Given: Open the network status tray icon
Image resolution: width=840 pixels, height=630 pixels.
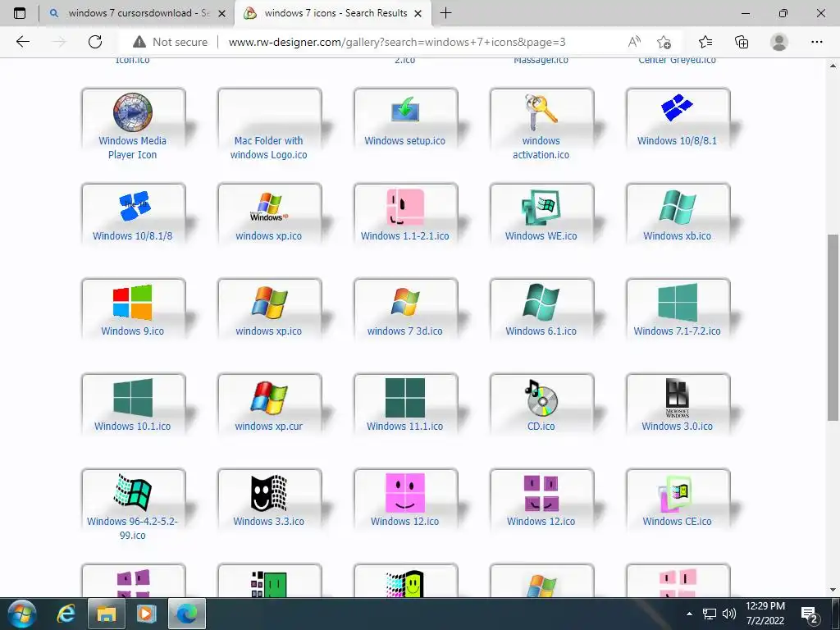Looking at the screenshot, I should pos(710,614).
